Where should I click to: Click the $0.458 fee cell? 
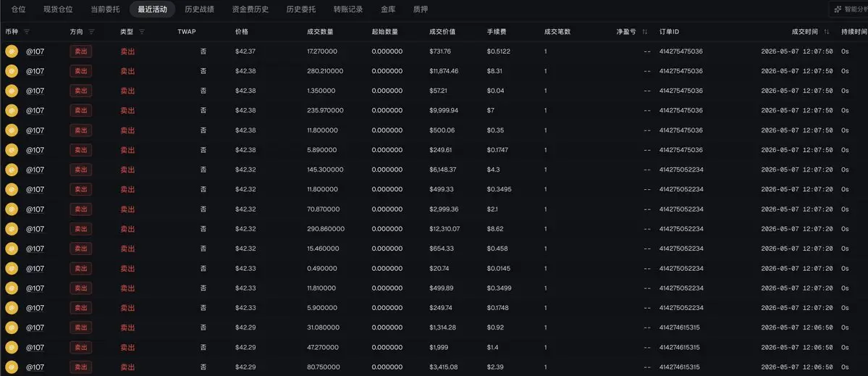pyautogui.click(x=497, y=248)
